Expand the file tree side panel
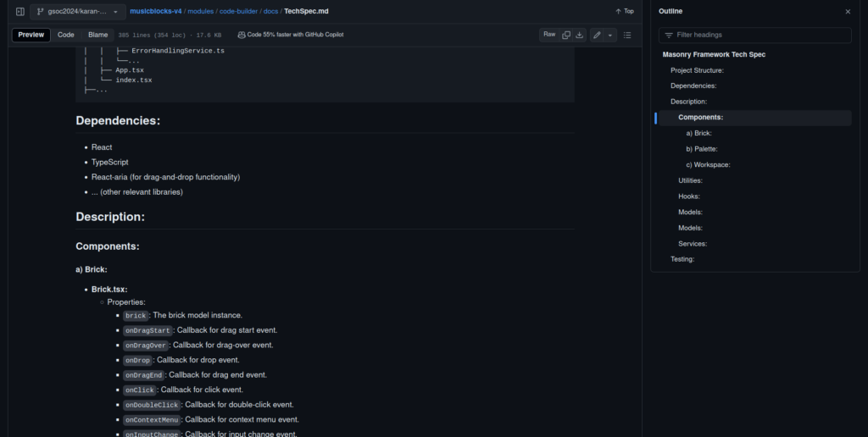This screenshot has height=437, width=868. (20, 11)
